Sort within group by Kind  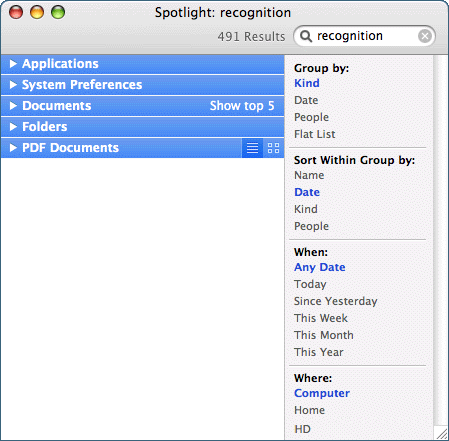coord(306,209)
